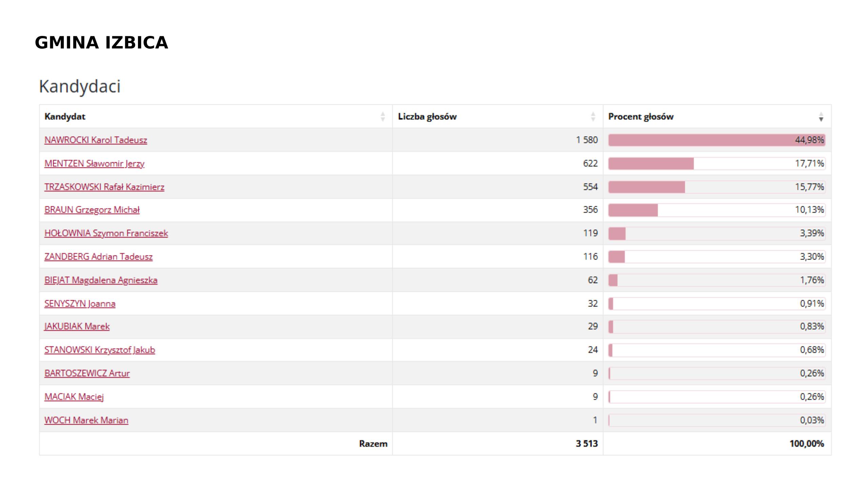Open MACIAK Maciej candidate link

pyautogui.click(x=74, y=396)
